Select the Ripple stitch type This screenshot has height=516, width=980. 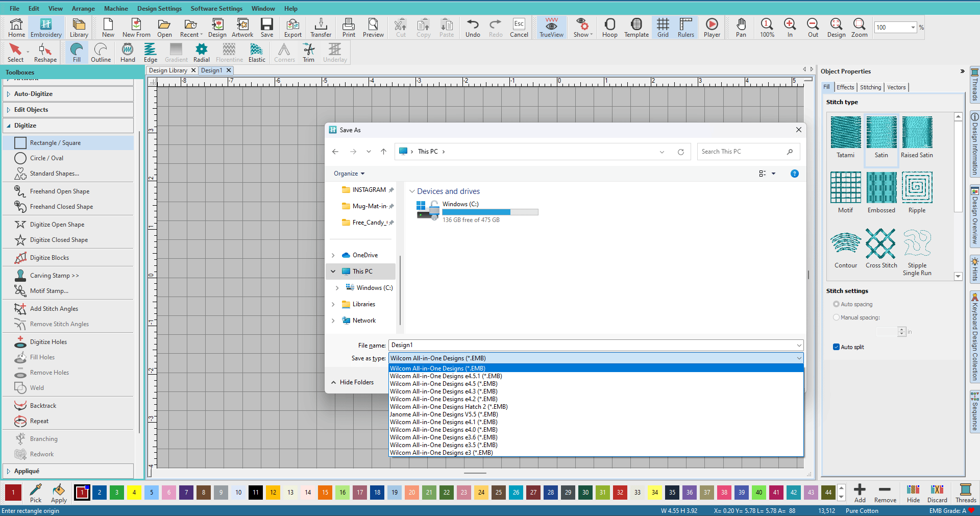coord(917,192)
